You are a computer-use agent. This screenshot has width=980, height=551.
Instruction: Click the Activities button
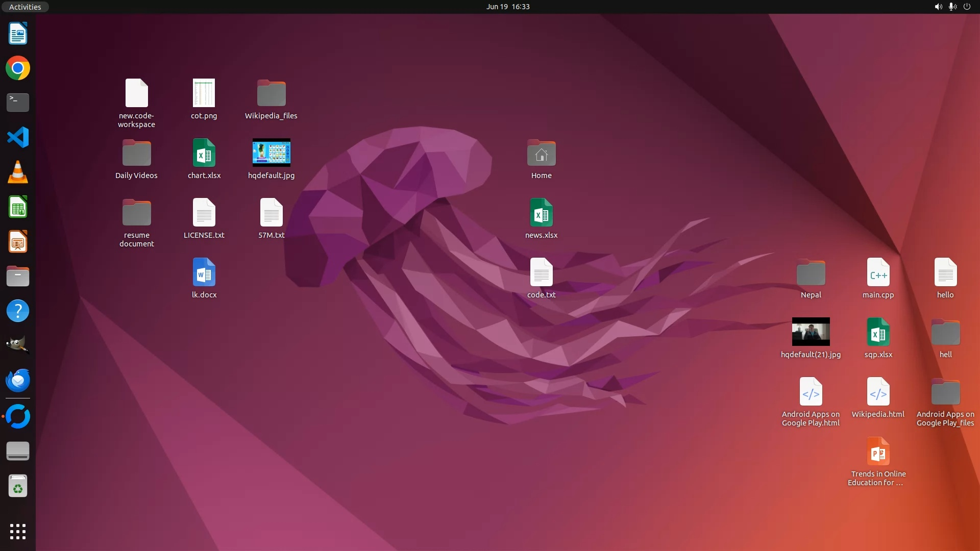click(25, 7)
